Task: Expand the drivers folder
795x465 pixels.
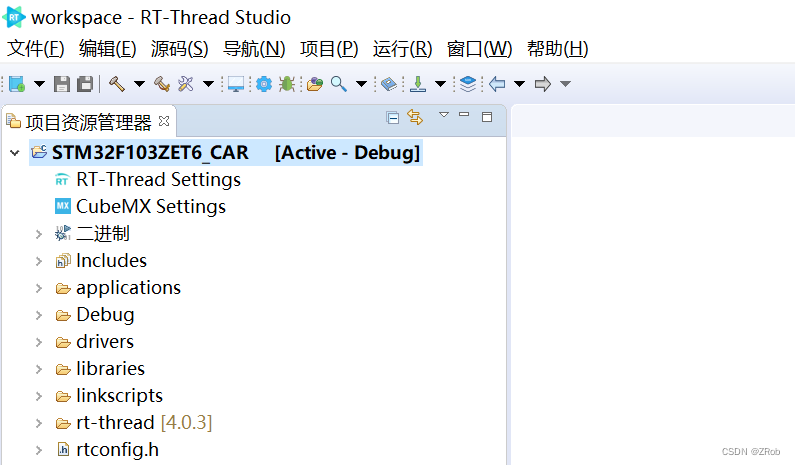Action: click(39, 342)
